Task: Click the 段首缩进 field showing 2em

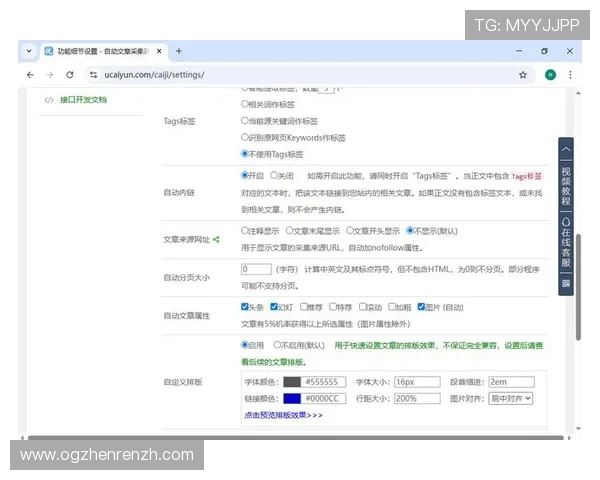Action: 511,382
